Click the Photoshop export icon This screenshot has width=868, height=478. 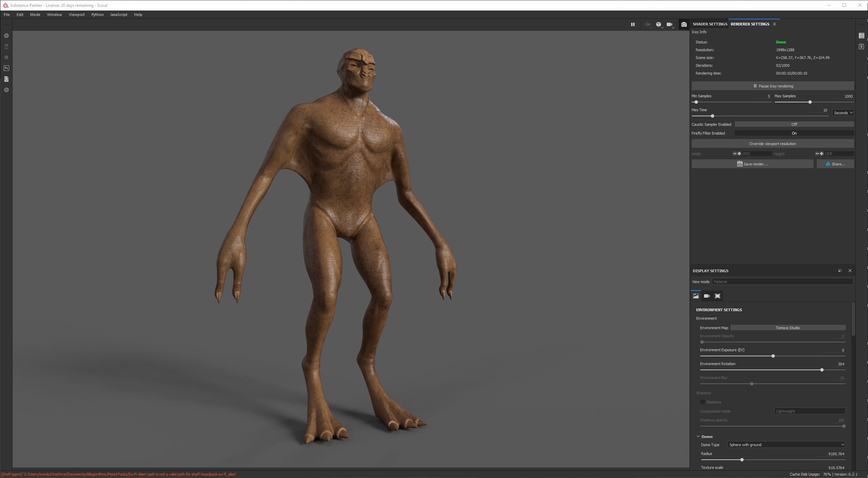click(6, 68)
